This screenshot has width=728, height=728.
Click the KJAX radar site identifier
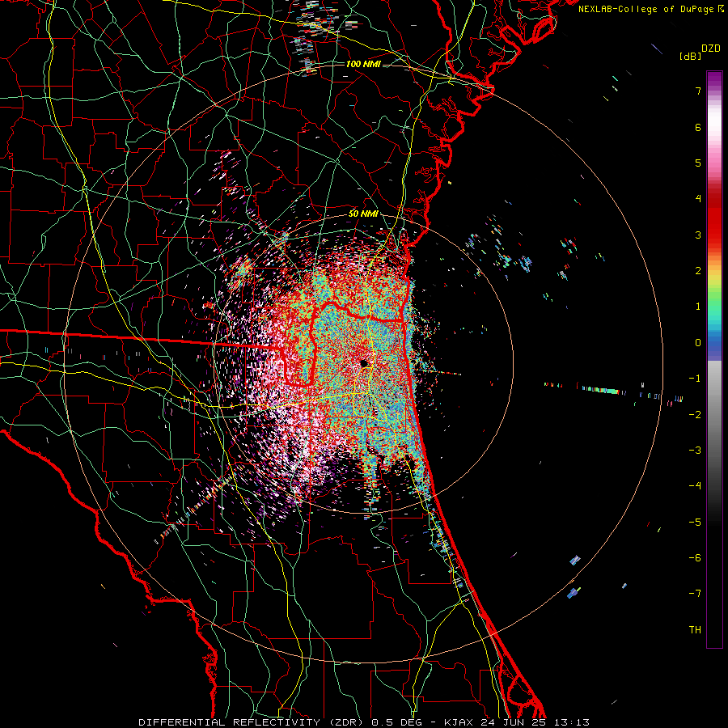(x=459, y=722)
